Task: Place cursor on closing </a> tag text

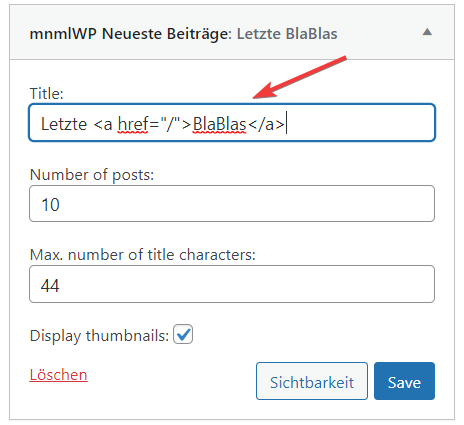Action: [266, 124]
